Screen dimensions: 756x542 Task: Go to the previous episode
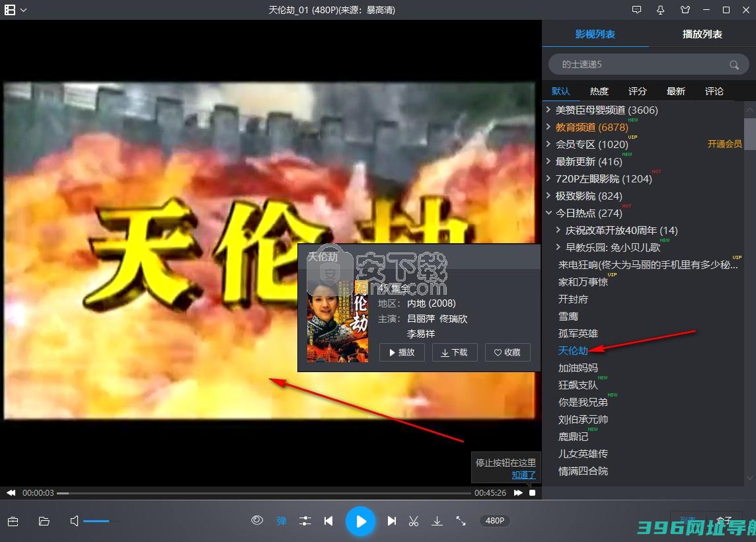328,521
